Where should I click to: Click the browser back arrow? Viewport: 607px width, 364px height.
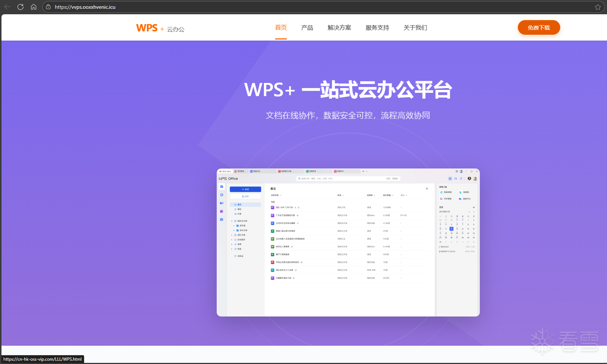7,7
